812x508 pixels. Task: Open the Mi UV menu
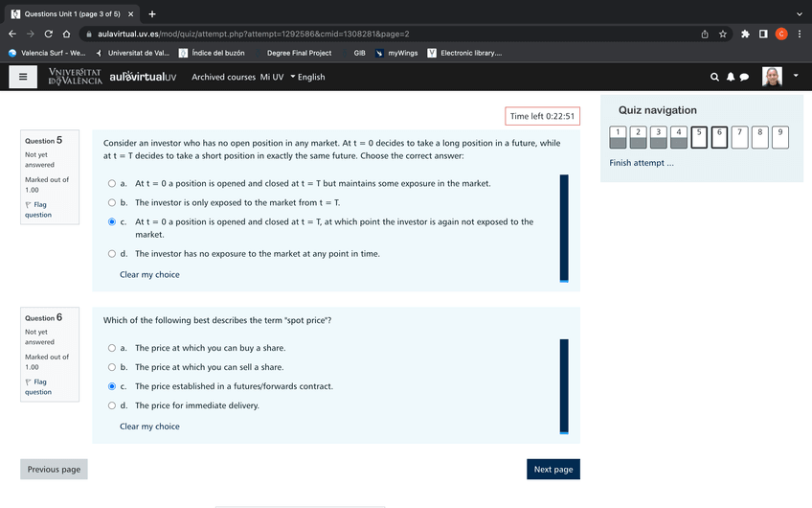click(x=271, y=77)
